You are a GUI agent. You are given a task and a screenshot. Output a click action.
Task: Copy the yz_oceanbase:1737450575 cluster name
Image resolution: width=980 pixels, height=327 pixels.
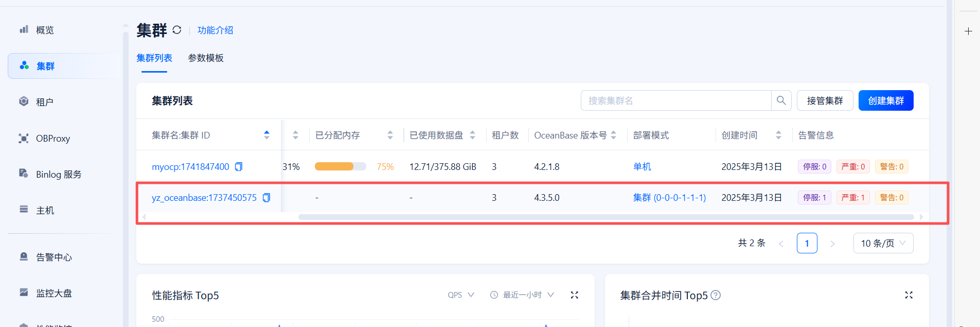pos(266,198)
